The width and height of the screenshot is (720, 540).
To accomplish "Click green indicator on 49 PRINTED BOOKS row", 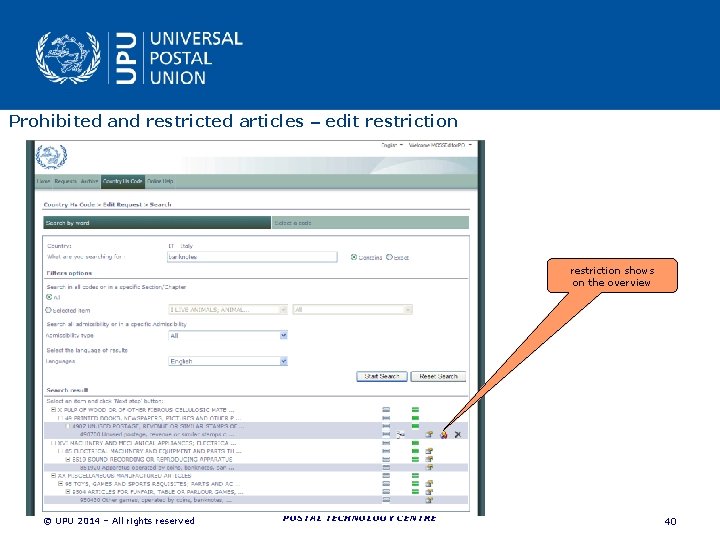I will click(415, 418).
